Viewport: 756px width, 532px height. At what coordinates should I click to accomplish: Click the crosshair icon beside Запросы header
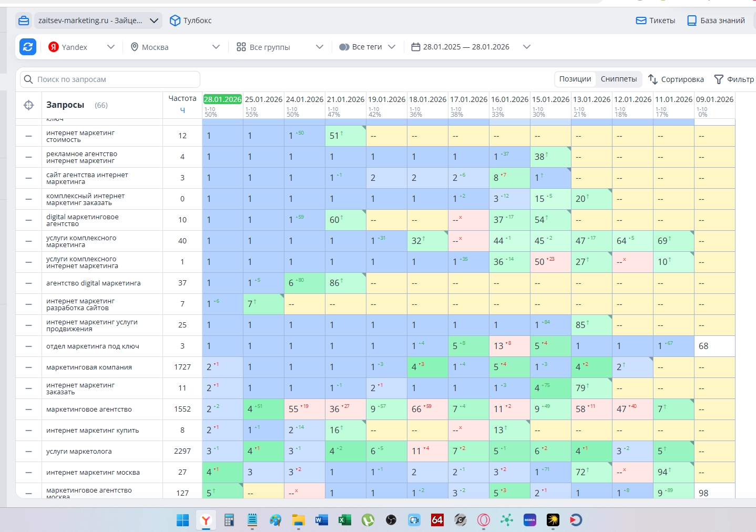(29, 105)
